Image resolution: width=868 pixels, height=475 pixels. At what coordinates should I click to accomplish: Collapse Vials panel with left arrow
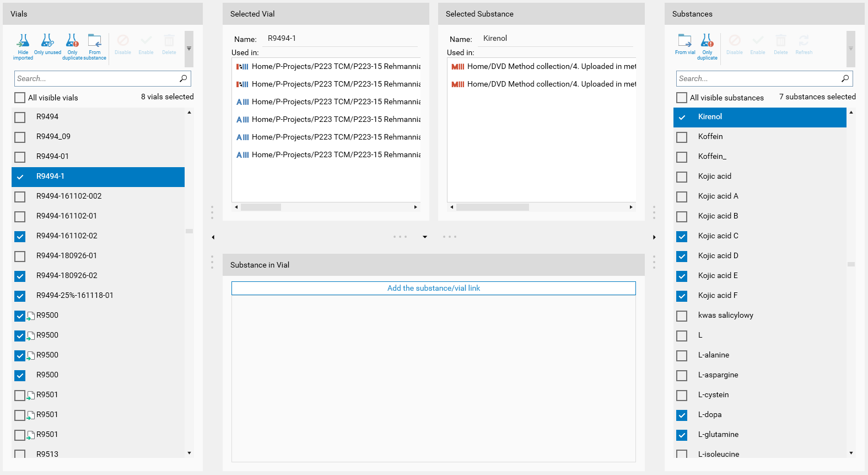click(x=213, y=237)
